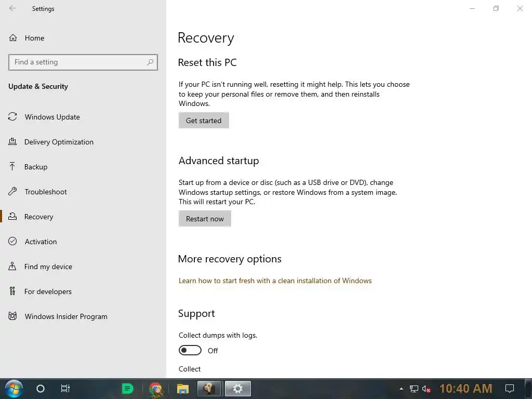Restore down the Settings window

pyautogui.click(x=496, y=8)
